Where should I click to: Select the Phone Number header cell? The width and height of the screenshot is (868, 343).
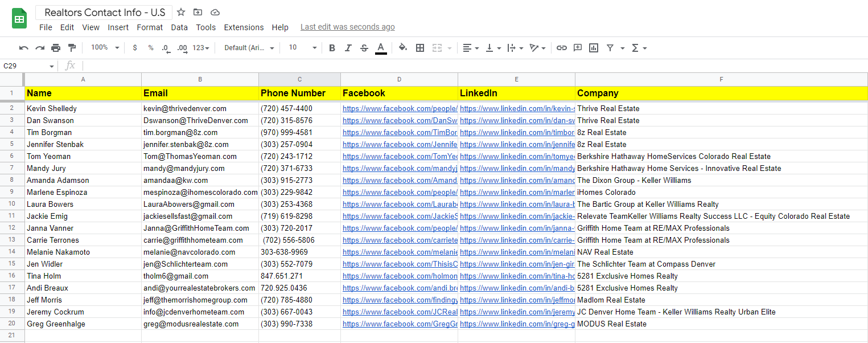tap(299, 93)
